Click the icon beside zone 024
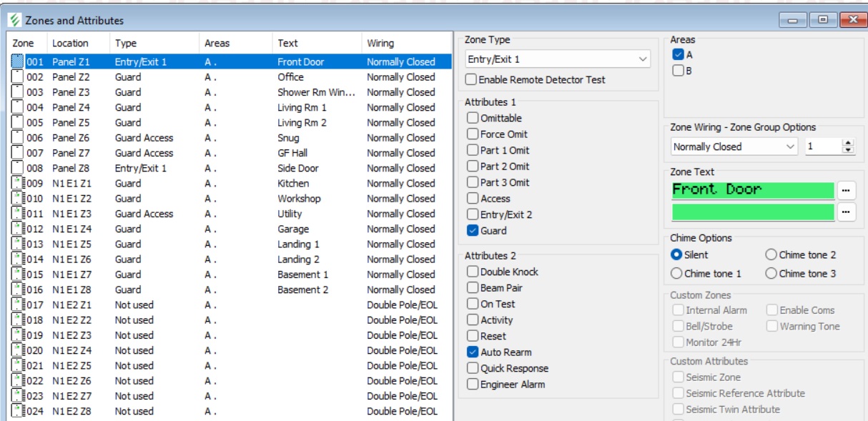 pos(18,412)
